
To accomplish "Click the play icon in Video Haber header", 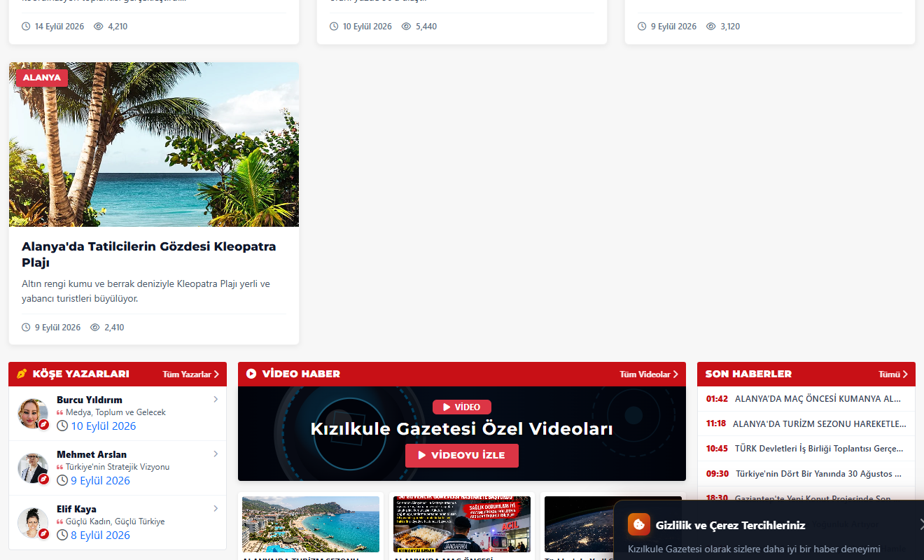I will 251,374.
